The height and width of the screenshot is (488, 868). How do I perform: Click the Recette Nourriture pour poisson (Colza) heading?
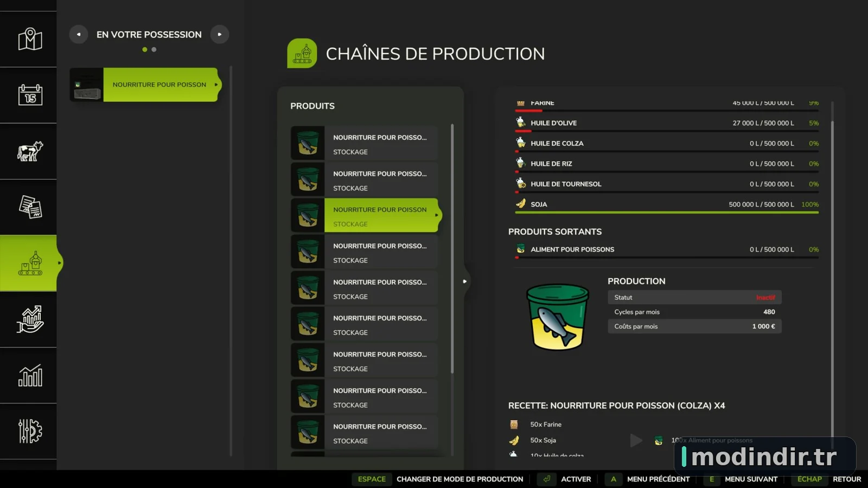pyautogui.click(x=617, y=406)
